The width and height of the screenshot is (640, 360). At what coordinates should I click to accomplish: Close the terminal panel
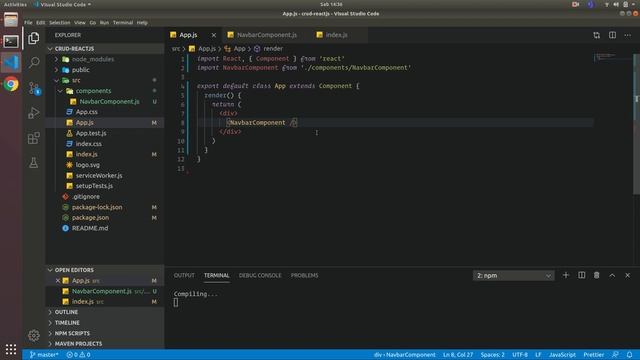point(627,276)
